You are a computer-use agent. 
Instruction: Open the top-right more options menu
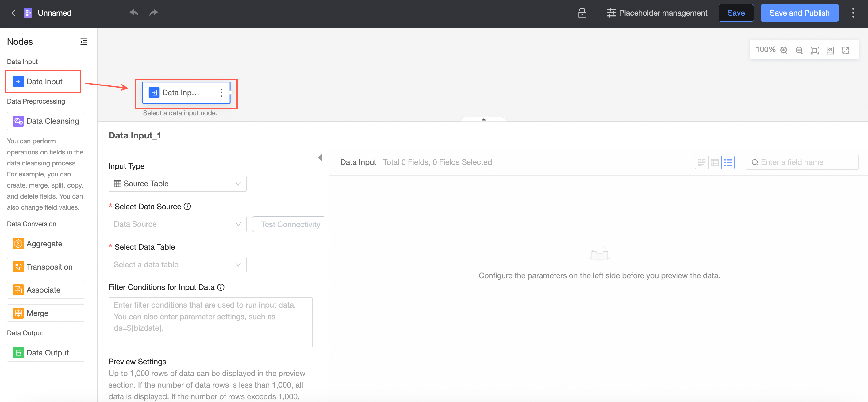pyautogui.click(x=853, y=13)
